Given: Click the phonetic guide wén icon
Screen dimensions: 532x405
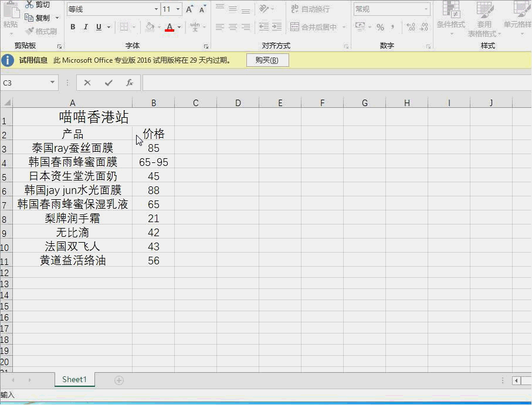Looking at the screenshot, I should tap(195, 27).
